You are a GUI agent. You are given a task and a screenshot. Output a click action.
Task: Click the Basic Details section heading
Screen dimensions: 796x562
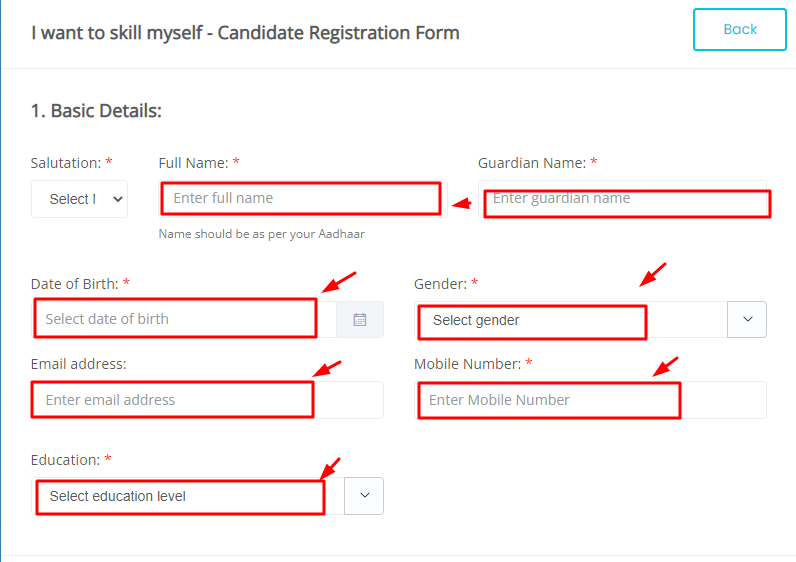click(x=96, y=111)
